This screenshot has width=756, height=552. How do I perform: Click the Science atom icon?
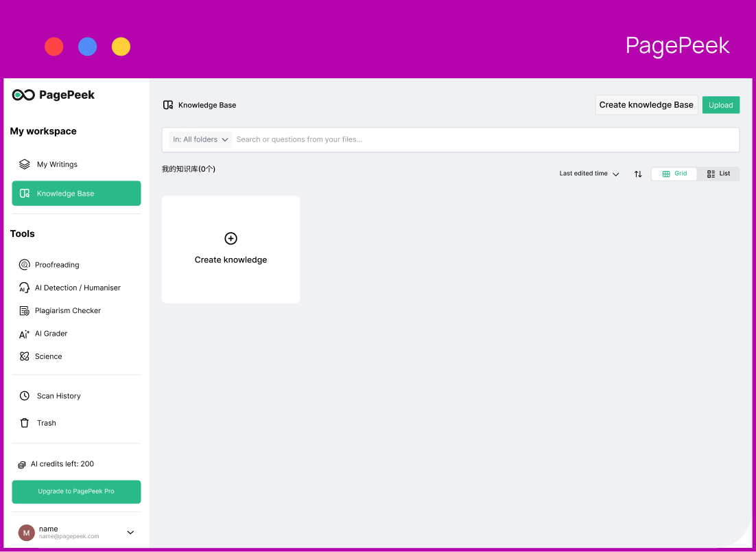(x=25, y=356)
